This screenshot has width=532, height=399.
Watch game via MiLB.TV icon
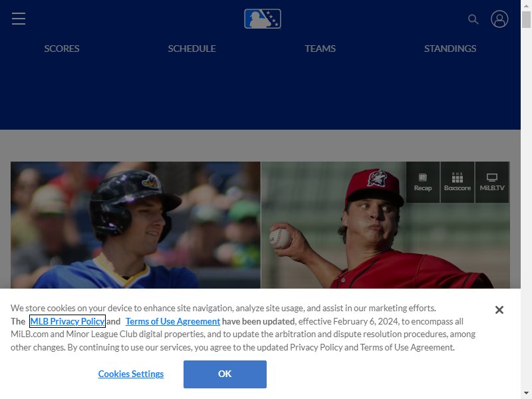point(492,182)
